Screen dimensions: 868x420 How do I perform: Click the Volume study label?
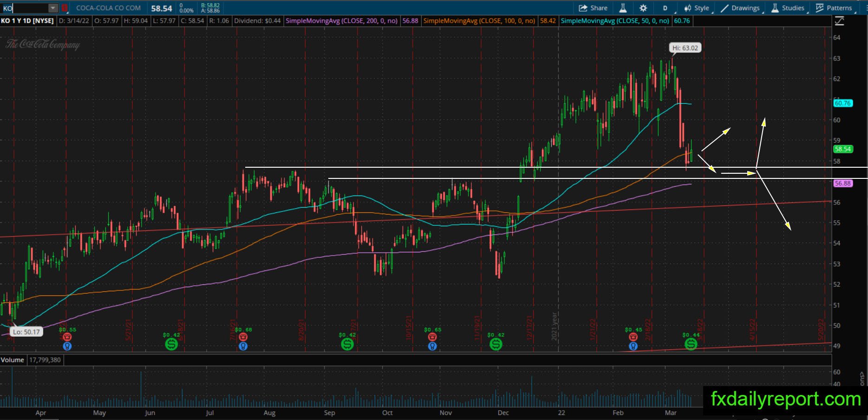pos(13,360)
